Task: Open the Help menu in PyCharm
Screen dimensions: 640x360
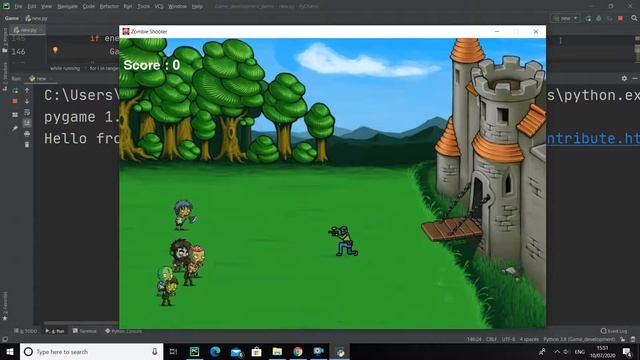Action: tap(197, 7)
